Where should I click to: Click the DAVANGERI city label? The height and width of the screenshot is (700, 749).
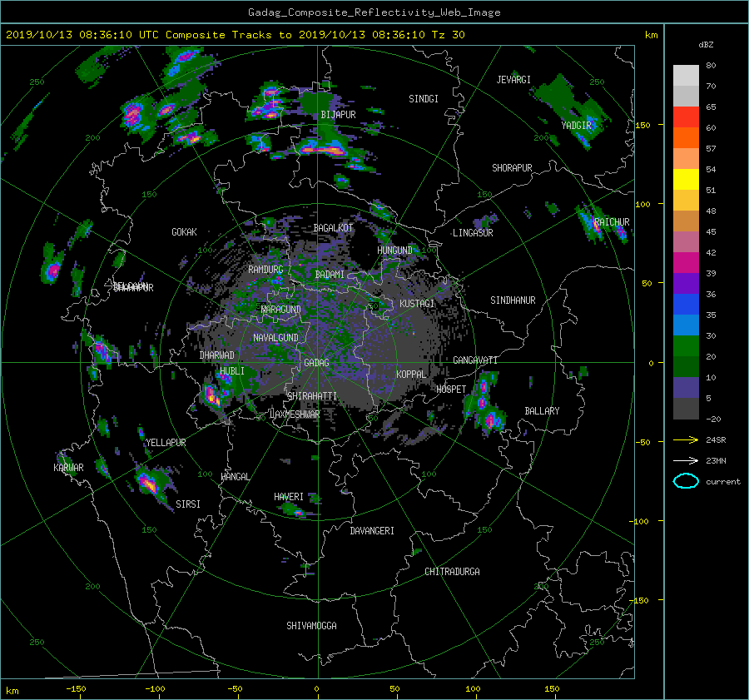(x=372, y=531)
